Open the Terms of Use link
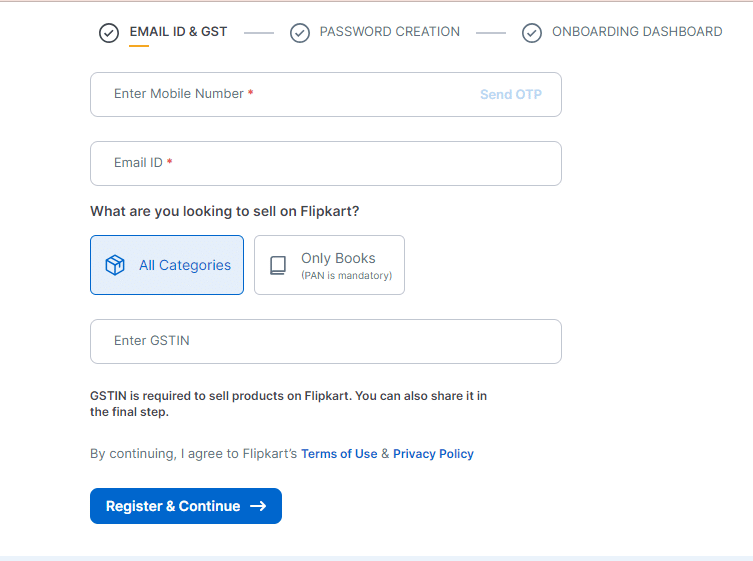Image resolution: width=753 pixels, height=561 pixels. point(339,454)
